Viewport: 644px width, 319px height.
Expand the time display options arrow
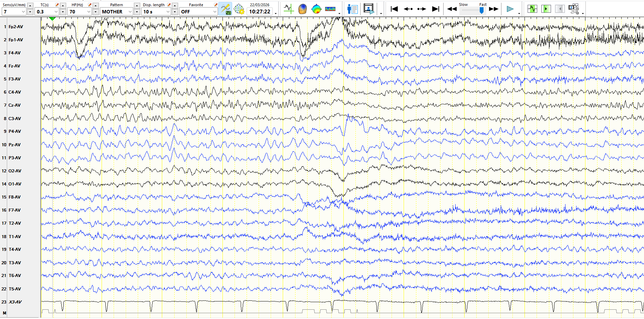tap(276, 13)
